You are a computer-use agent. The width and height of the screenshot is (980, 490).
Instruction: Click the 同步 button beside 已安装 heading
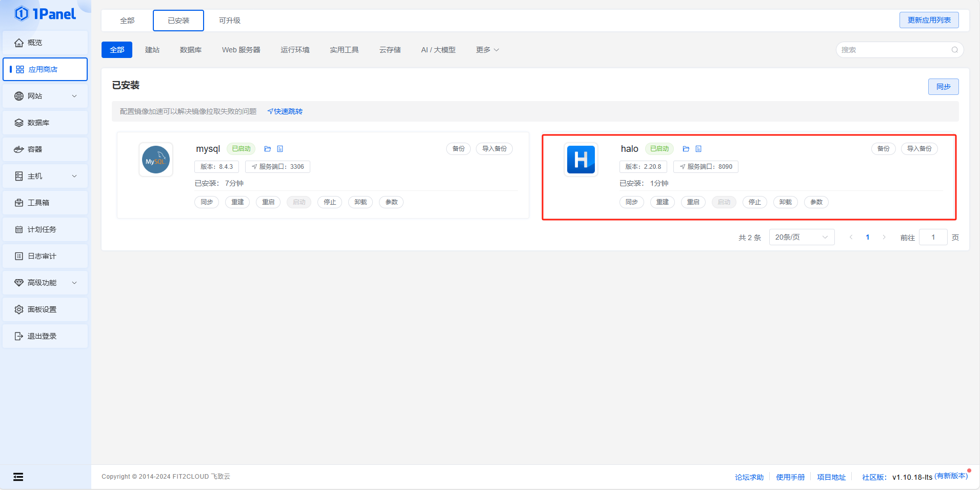pyautogui.click(x=943, y=87)
